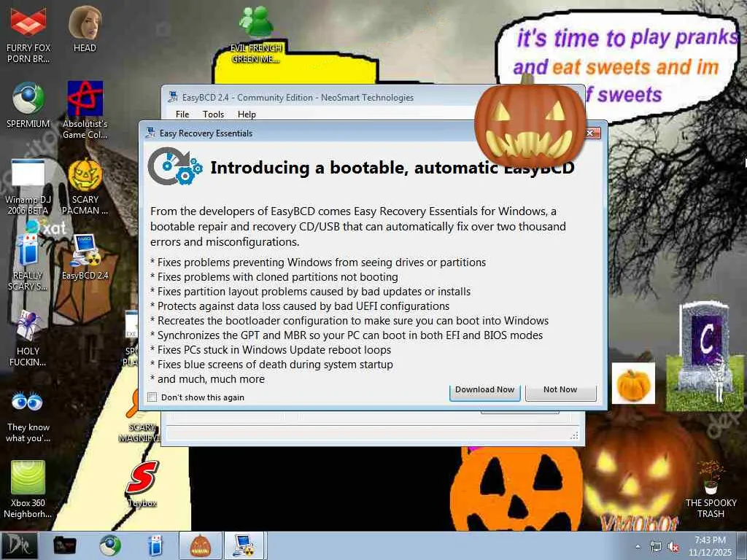Switch to the pumpkin taskbar app
The height and width of the screenshot is (560, 747).
(200, 545)
